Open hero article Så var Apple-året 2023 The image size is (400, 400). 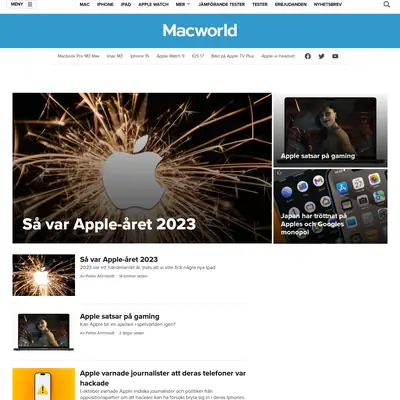(142, 168)
